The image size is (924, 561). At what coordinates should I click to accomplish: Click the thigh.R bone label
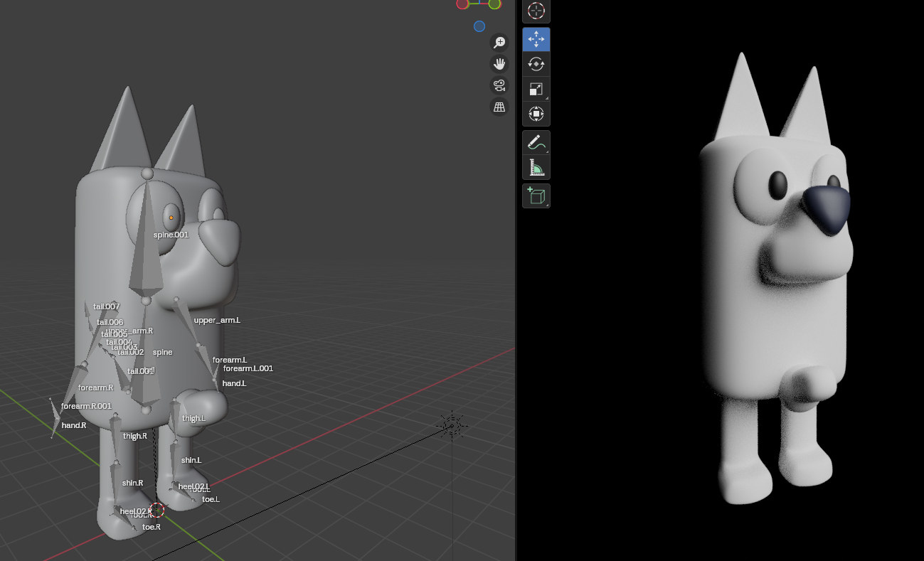135,436
